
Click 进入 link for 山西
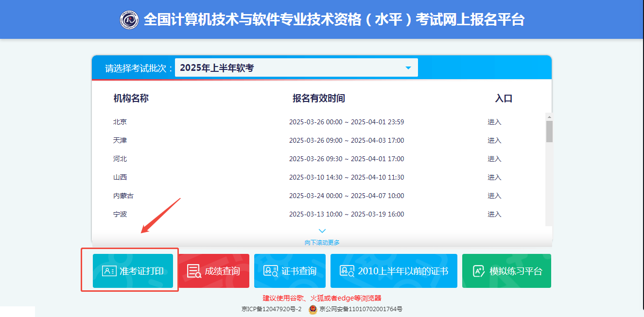494,177
